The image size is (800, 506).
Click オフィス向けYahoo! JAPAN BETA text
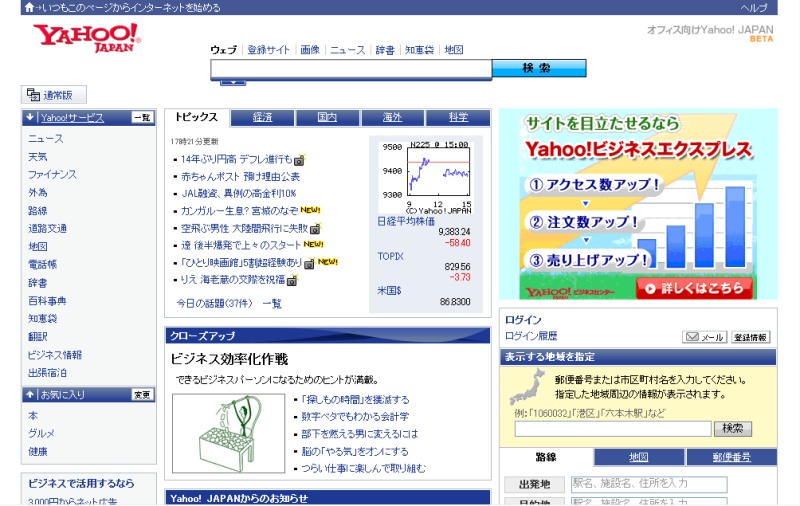[x=710, y=33]
